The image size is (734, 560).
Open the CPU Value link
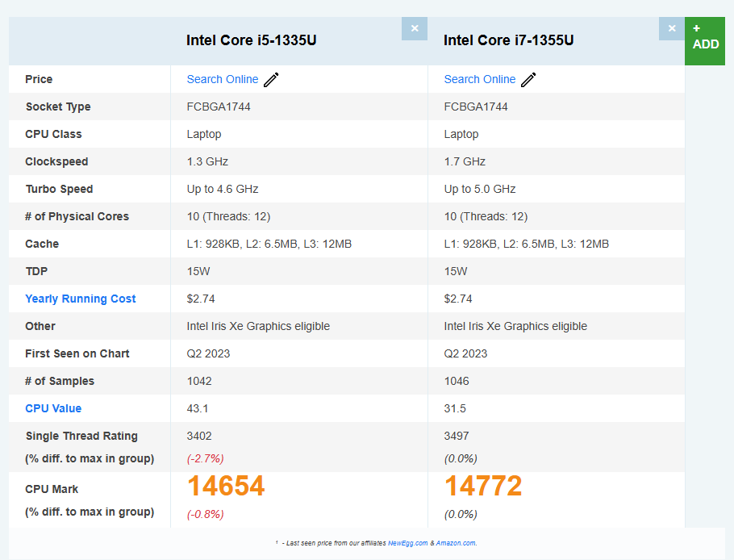tap(53, 408)
